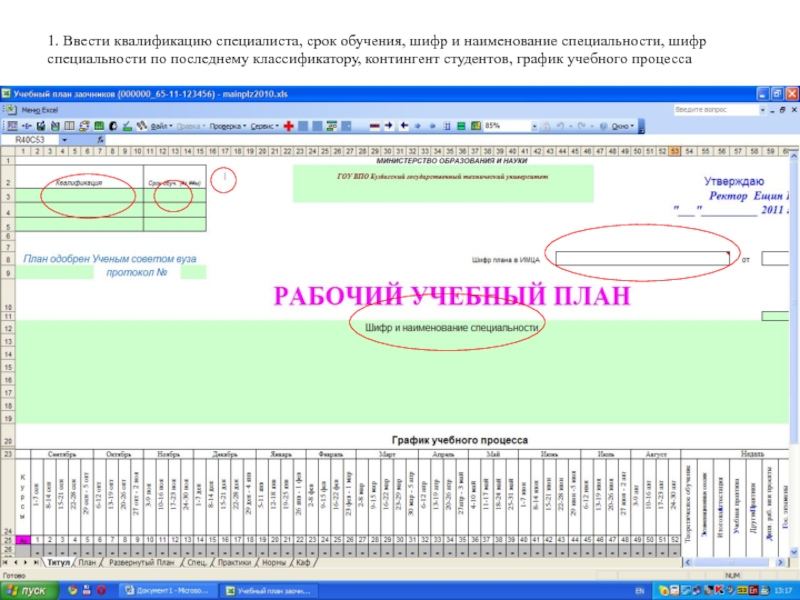Switch to the Развернутый План sheet tab

pos(141,562)
